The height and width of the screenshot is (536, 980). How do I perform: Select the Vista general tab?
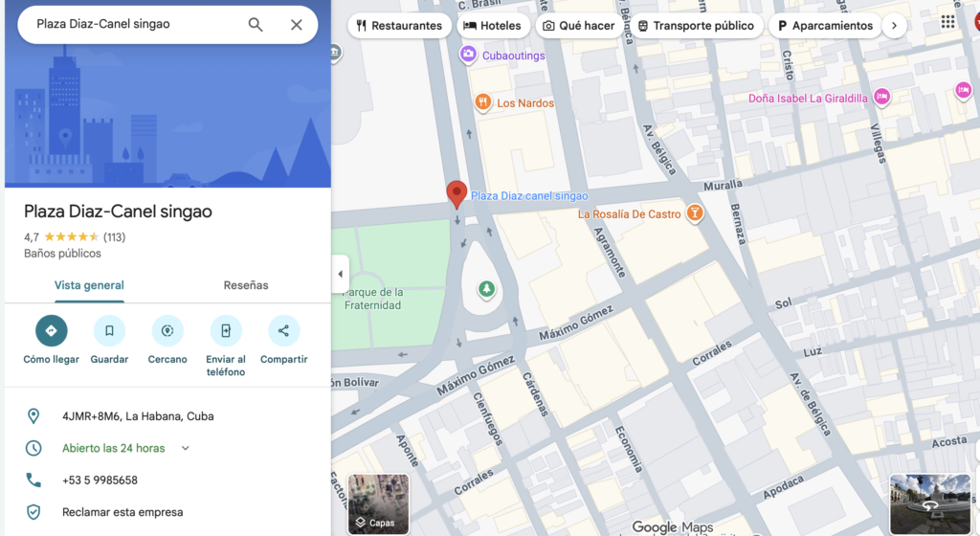(x=89, y=285)
